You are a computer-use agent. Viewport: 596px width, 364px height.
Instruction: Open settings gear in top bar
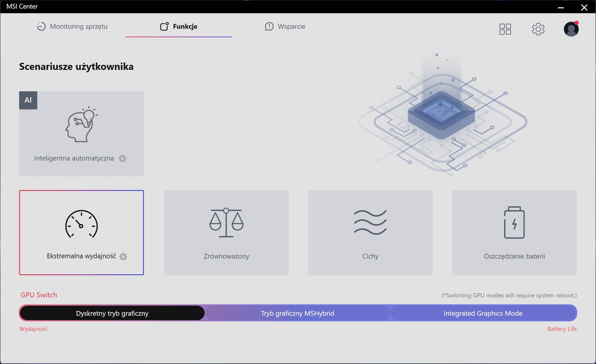538,29
